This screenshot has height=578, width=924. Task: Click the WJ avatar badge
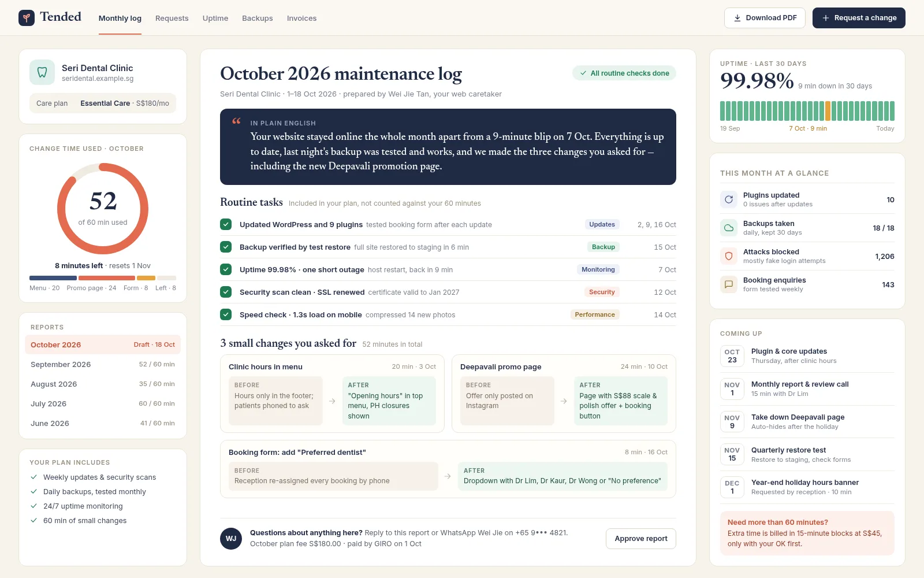tap(231, 538)
